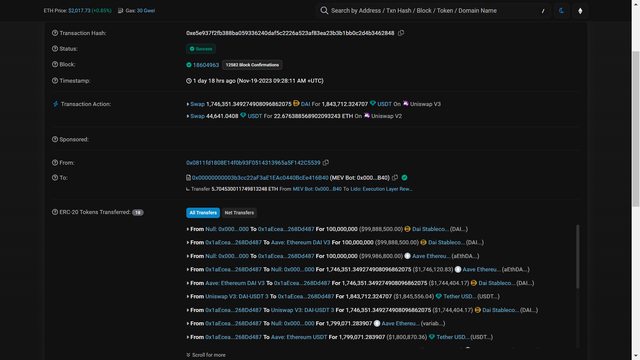Copy the transaction hash to clipboard

(x=401, y=33)
